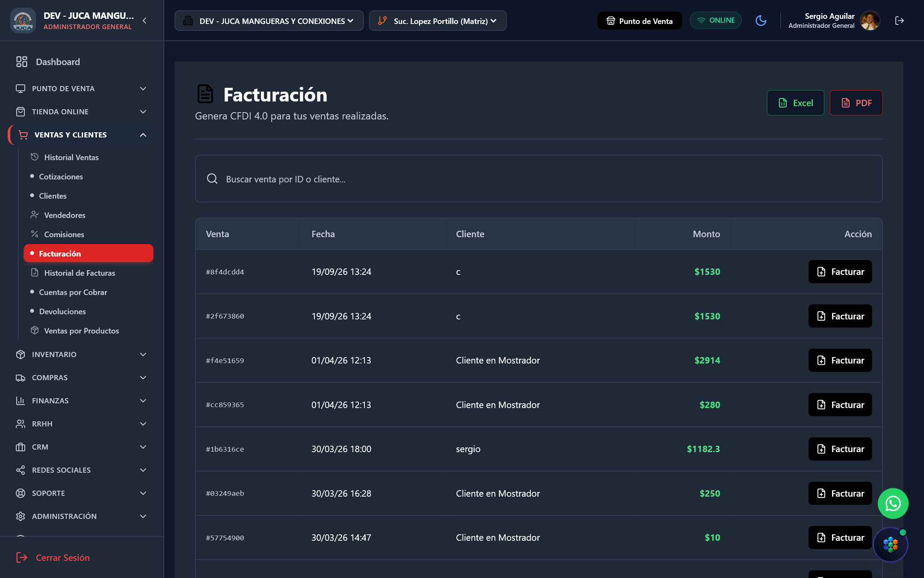The height and width of the screenshot is (578, 924).
Task: Click the ONLINE status indicator
Action: pyautogui.click(x=716, y=21)
